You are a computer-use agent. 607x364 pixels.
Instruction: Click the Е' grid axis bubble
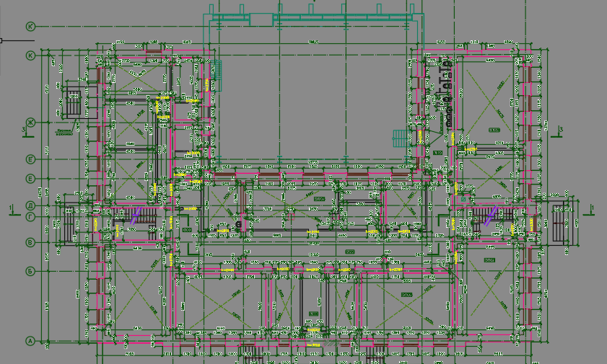pyautogui.click(x=30, y=158)
